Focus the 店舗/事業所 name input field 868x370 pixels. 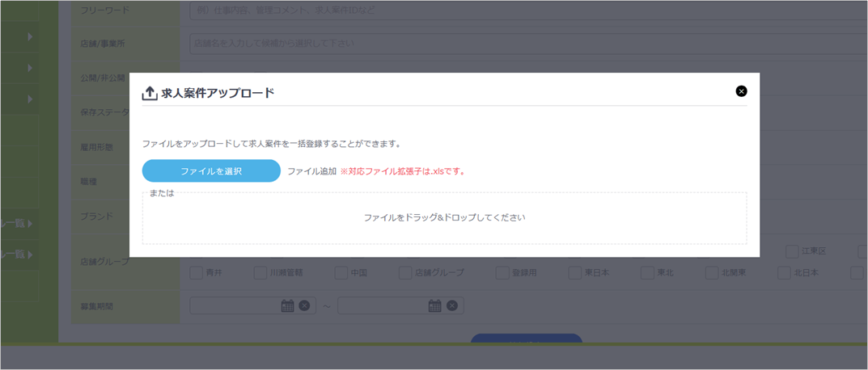point(526,44)
